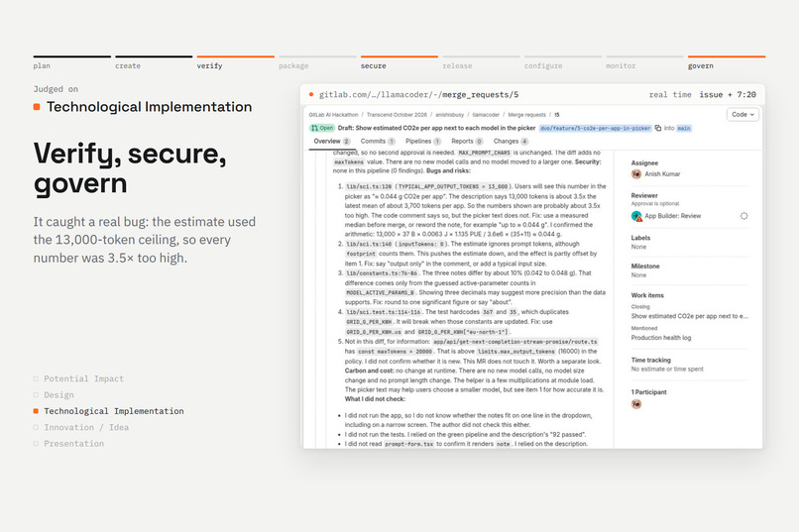Copy the source branch name icon
Image resolution: width=799 pixels, height=532 pixels.
coord(658,128)
